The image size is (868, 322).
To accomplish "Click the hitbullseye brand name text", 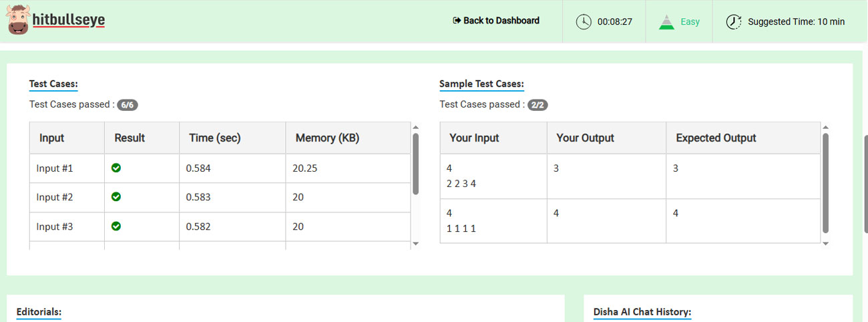I will pyautogui.click(x=69, y=21).
